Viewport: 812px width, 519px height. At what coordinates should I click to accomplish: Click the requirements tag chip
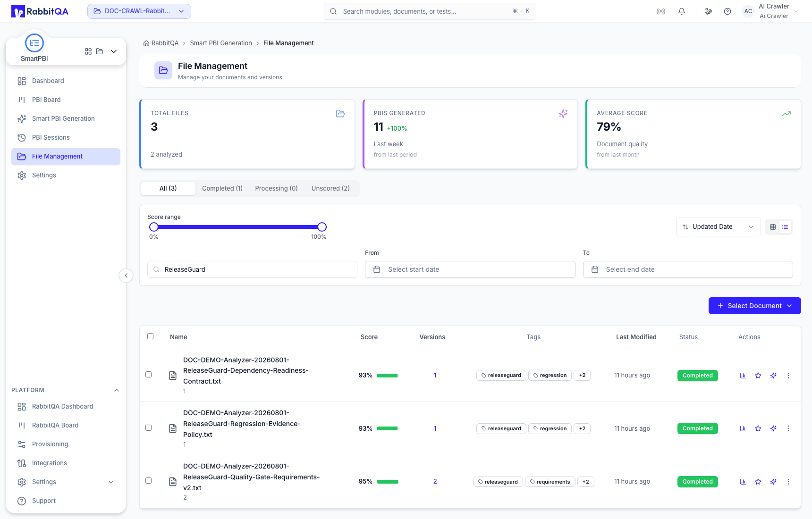(x=550, y=482)
